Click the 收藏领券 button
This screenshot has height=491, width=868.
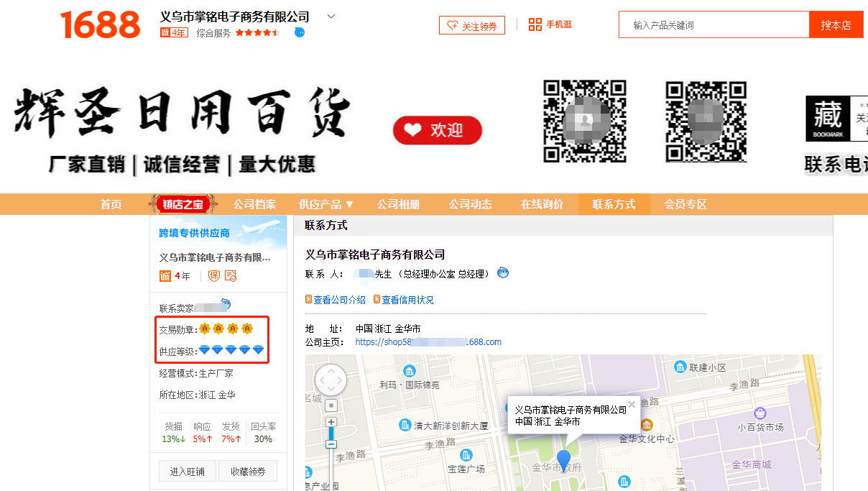tap(248, 472)
